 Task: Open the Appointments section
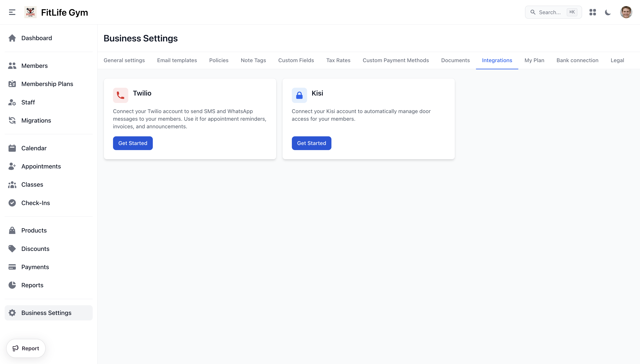coord(41,166)
